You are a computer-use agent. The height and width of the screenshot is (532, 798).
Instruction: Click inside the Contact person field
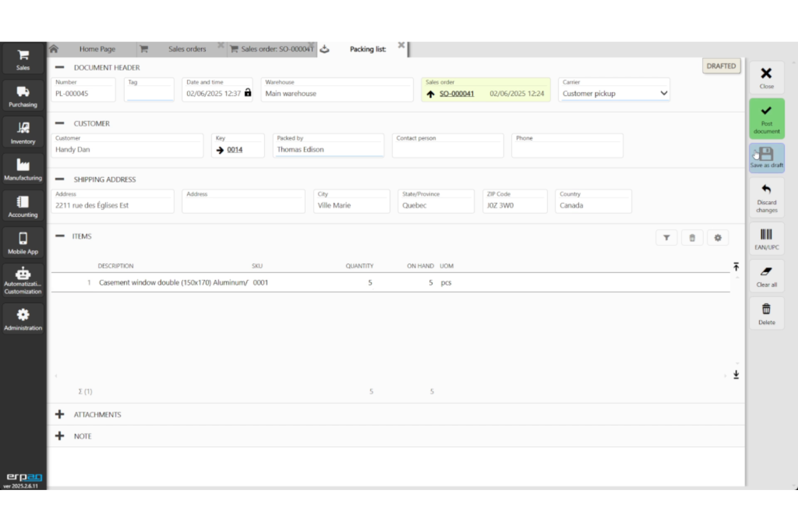(448, 149)
